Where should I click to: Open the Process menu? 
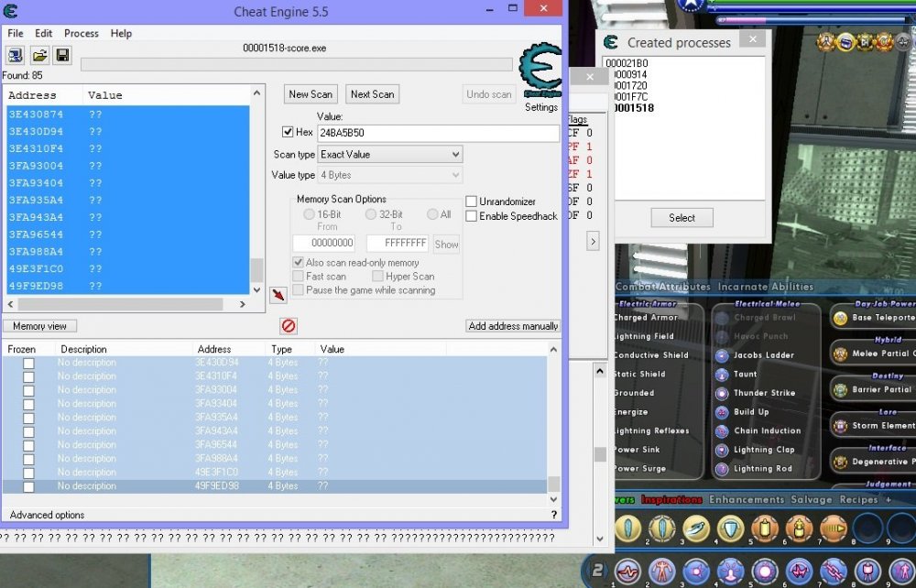coord(81,33)
